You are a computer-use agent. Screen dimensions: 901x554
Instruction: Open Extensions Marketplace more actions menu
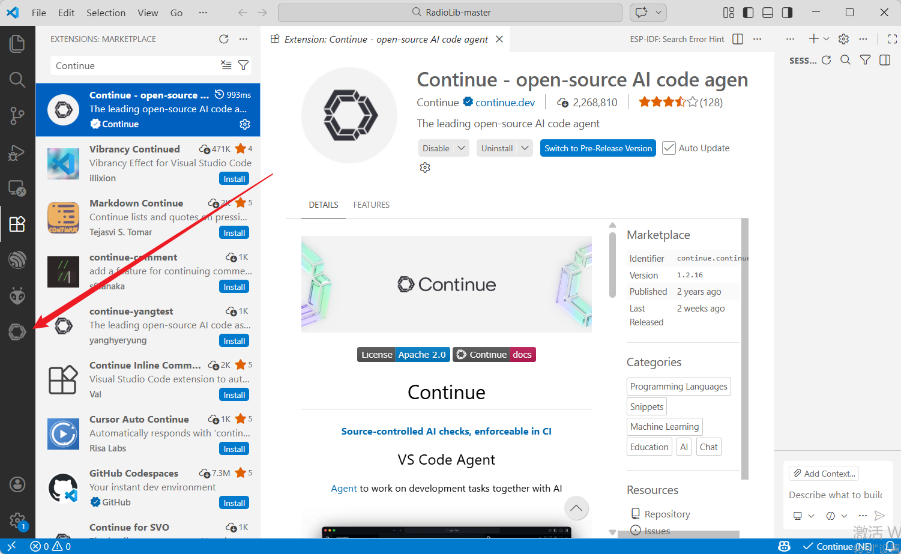tap(244, 39)
